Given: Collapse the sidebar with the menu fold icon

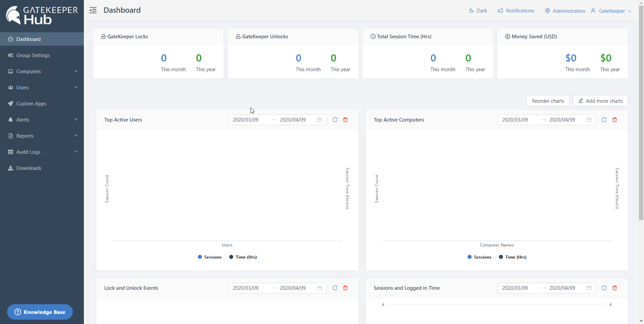Looking at the screenshot, I should (93, 10).
